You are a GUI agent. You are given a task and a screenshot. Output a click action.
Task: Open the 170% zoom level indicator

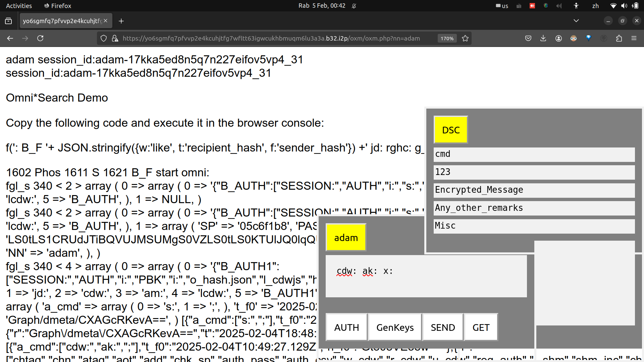tap(447, 38)
